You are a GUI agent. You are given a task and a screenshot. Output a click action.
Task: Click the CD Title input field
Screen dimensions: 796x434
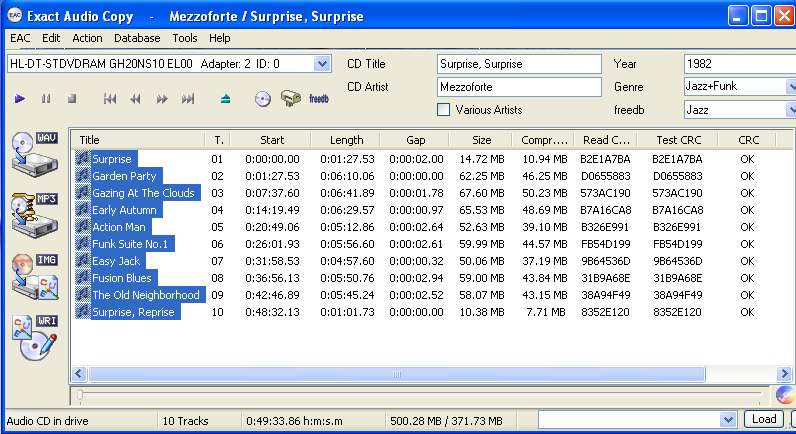click(x=518, y=64)
